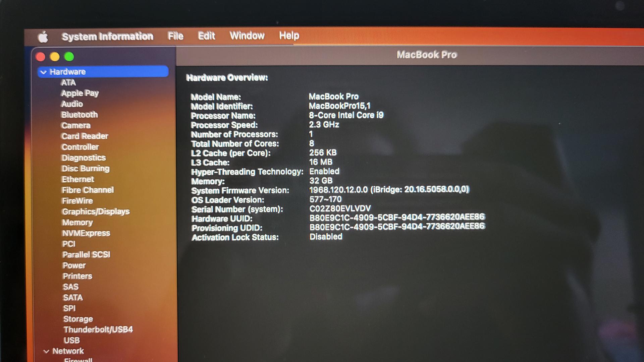Select Card Reader in the sidebar
This screenshot has height=362, width=644.
85,136
